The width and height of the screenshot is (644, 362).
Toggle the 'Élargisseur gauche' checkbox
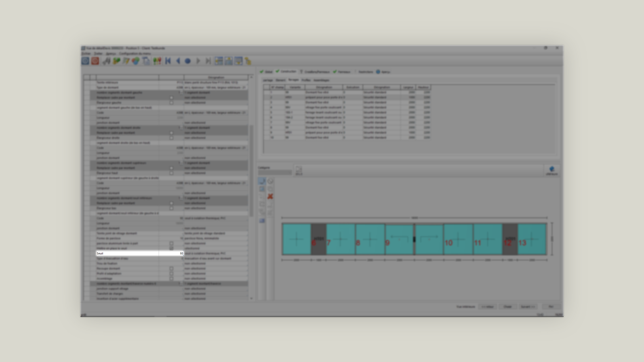pos(171,103)
